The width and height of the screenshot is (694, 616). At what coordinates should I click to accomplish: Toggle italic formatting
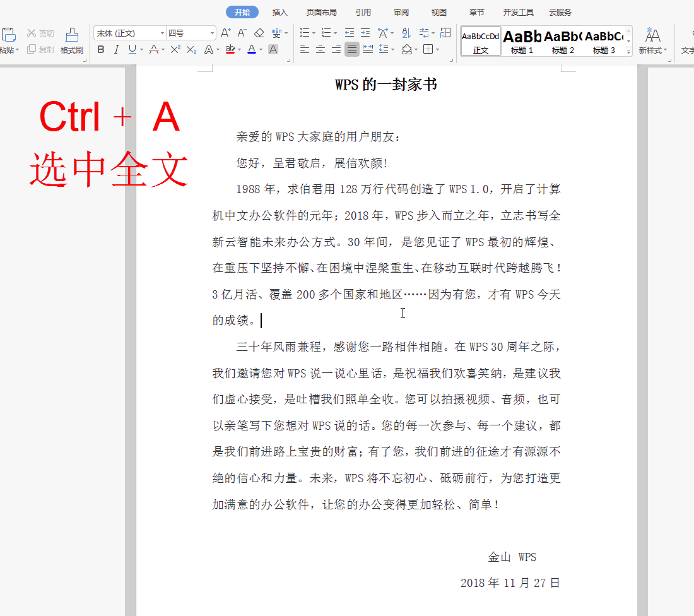coord(117,49)
